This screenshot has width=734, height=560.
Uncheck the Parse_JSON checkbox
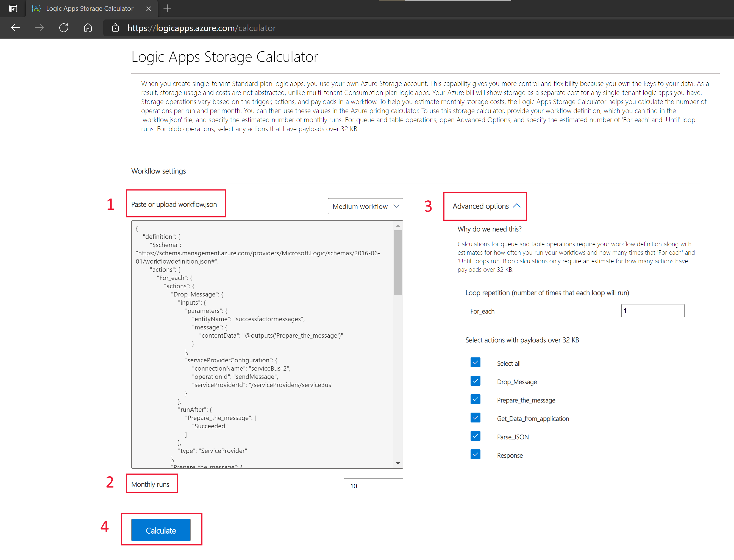click(x=475, y=436)
